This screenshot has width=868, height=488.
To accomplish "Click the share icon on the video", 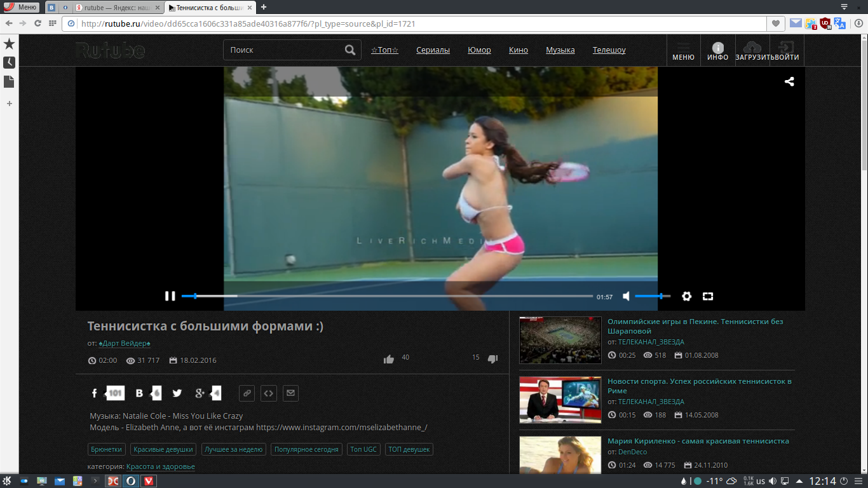I will pyautogui.click(x=789, y=81).
